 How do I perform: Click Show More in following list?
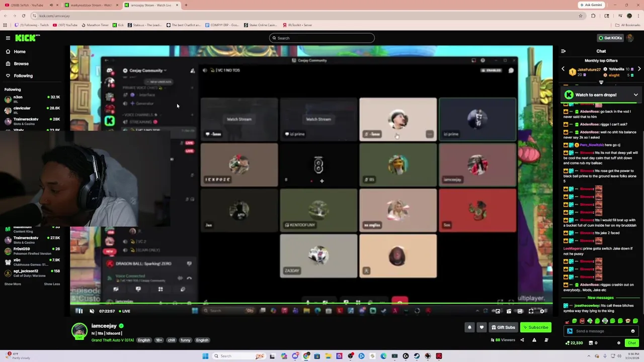pyautogui.click(x=13, y=284)
